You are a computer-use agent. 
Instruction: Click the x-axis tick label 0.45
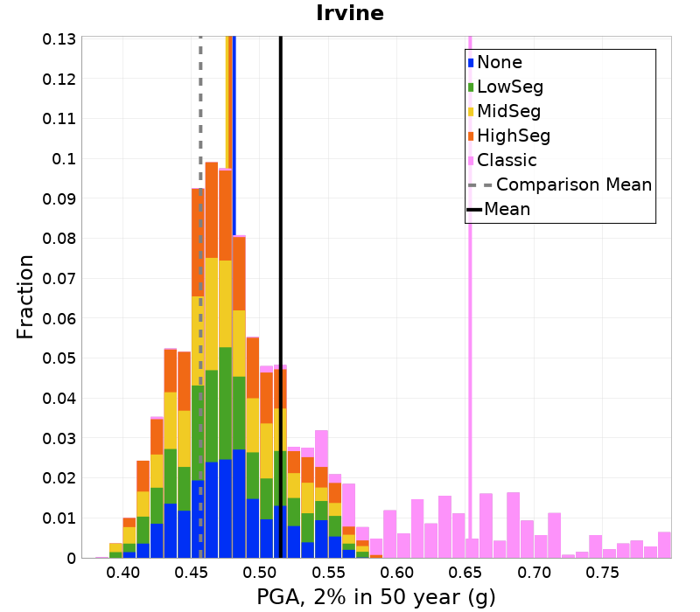191,573
